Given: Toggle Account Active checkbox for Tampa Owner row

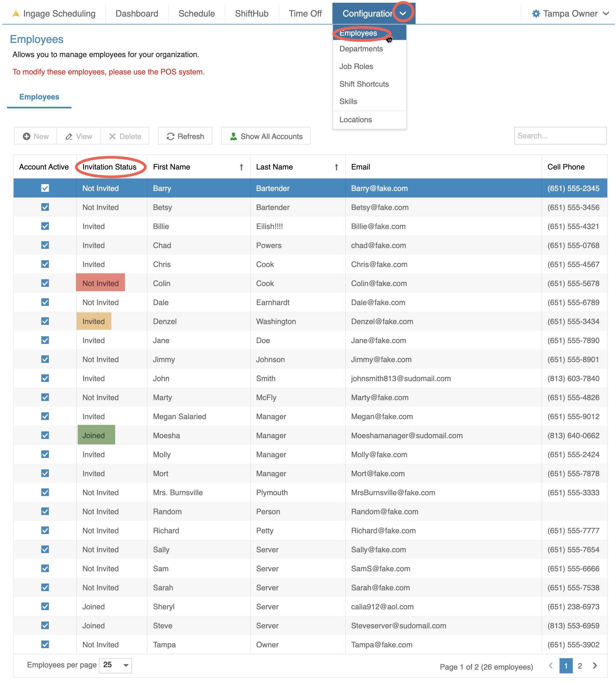Looking at the screenshot, I should pos(45,644).
